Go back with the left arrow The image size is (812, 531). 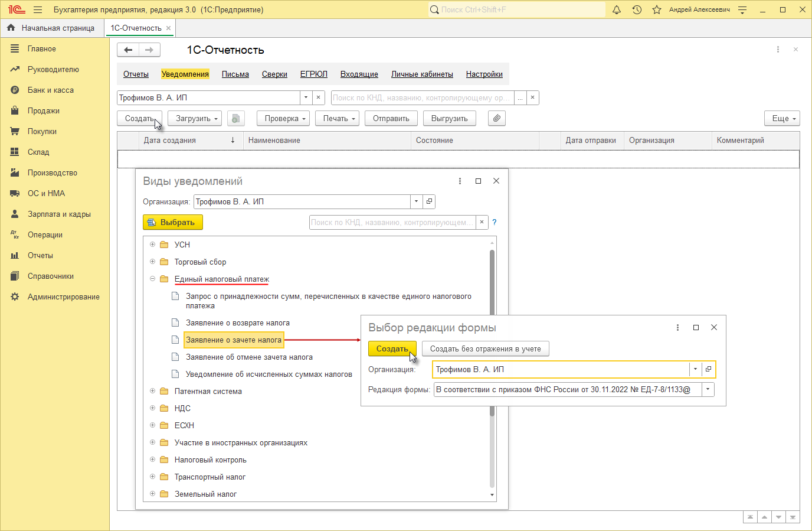[x=128, y=50]
